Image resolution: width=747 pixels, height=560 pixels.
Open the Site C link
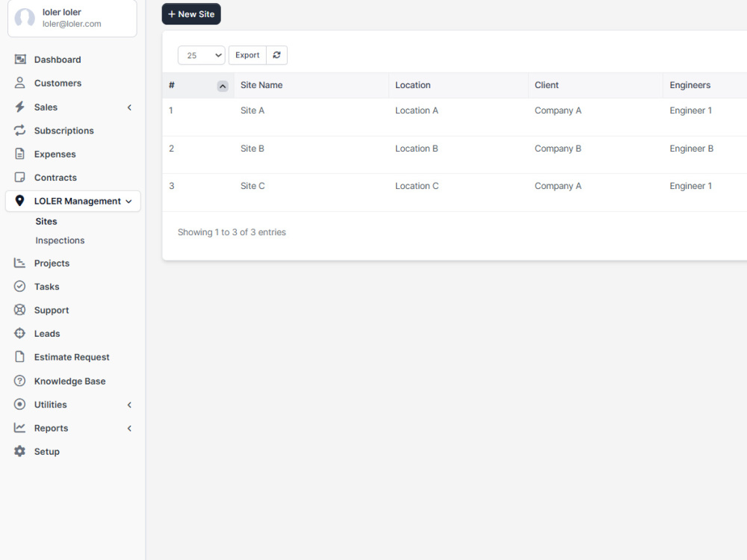click(252, 186)
